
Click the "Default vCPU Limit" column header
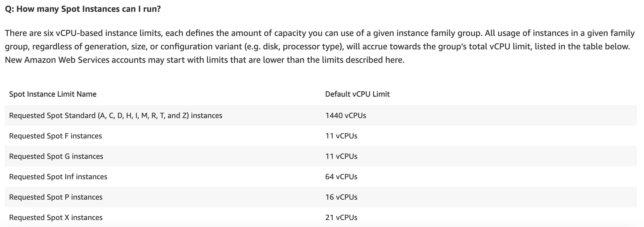(x=357, y=94)
